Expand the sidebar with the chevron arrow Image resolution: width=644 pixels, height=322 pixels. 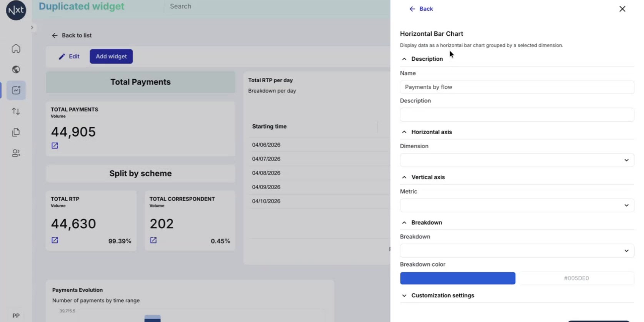[32, 27]
